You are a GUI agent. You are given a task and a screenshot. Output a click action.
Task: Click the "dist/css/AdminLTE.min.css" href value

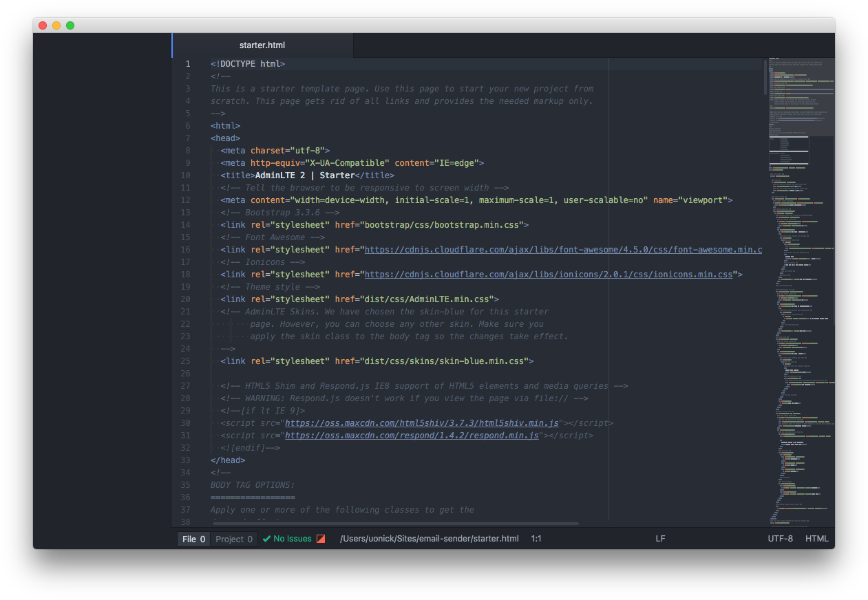[x=427, y=299]
